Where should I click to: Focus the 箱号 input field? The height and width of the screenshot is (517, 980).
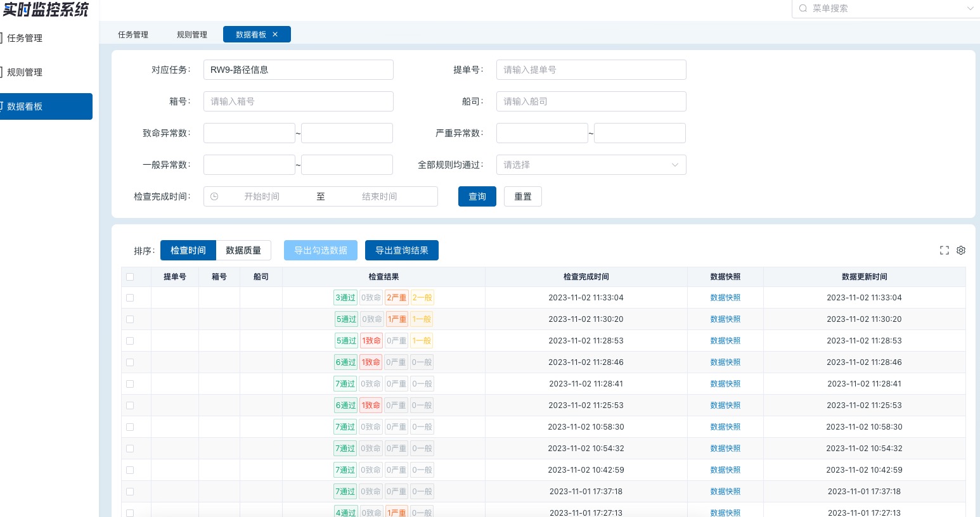pos(299,101)
